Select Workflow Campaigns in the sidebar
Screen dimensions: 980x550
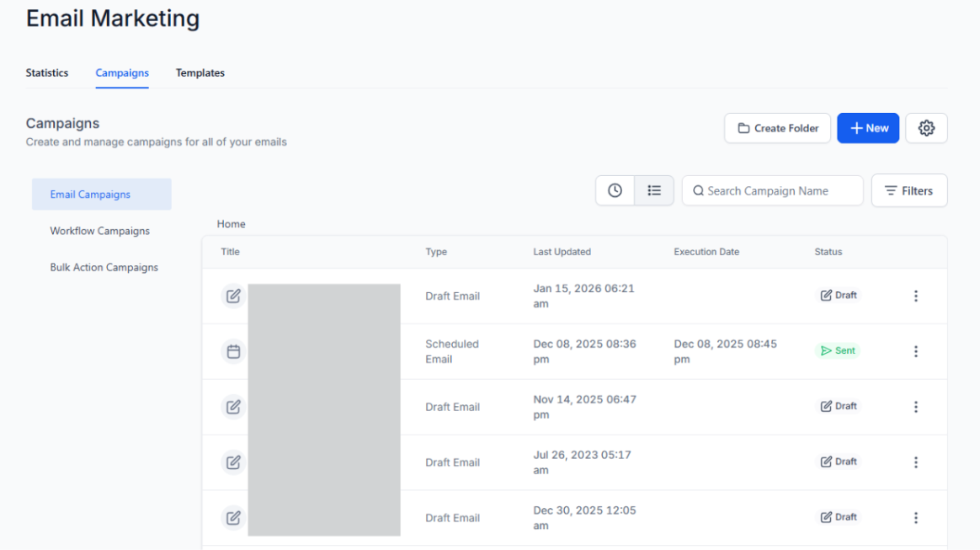[x=99, y=231]
